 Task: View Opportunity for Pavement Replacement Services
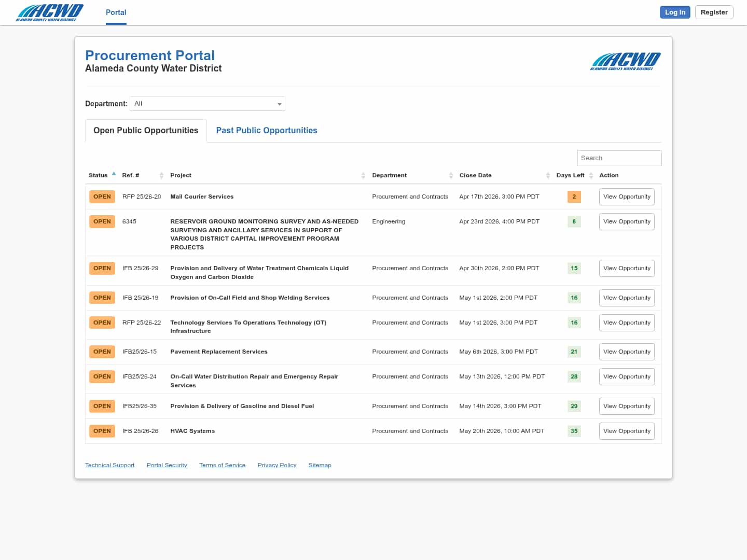[x=627, y=352]
